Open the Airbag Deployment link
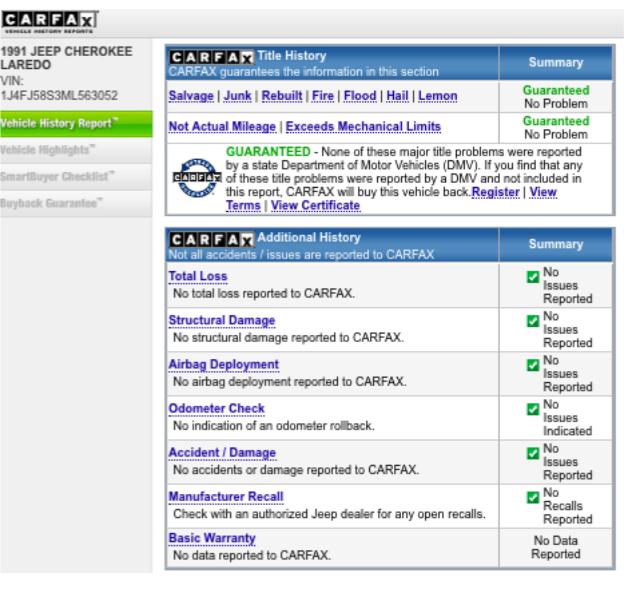This screenshot has width=625, height=594. [x=224, y=365]
